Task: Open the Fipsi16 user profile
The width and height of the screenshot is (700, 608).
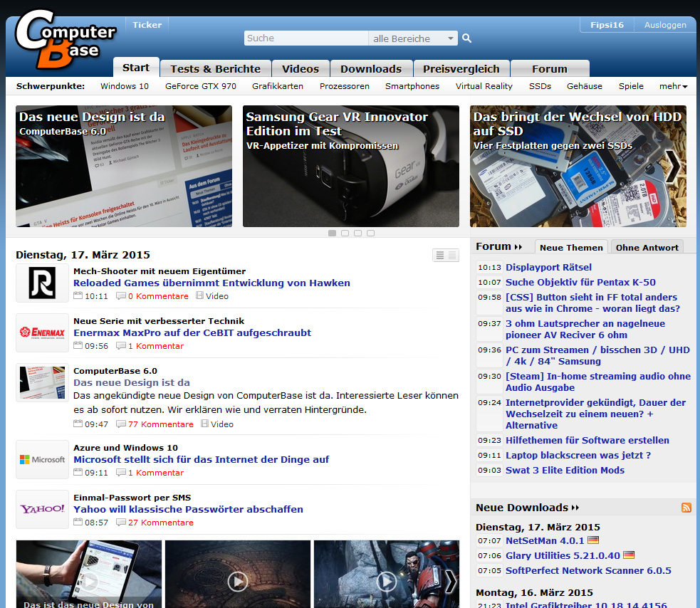Action: [607, 25]
